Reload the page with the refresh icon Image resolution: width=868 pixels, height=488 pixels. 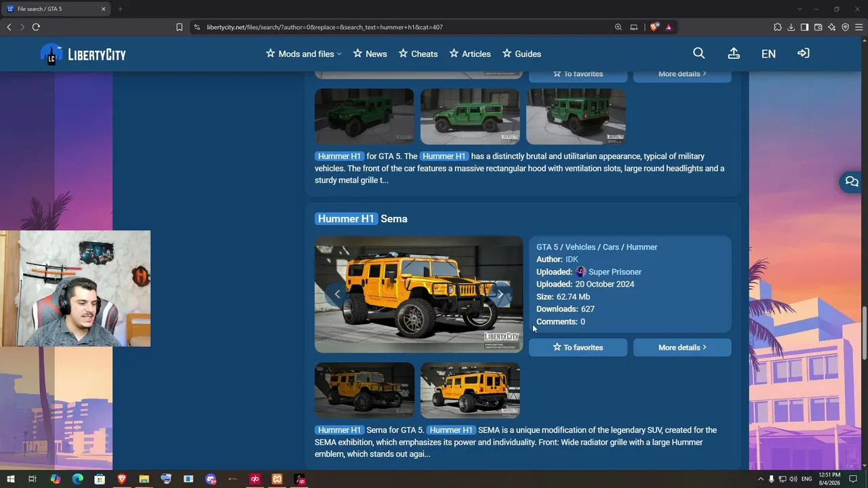(36, 27)
